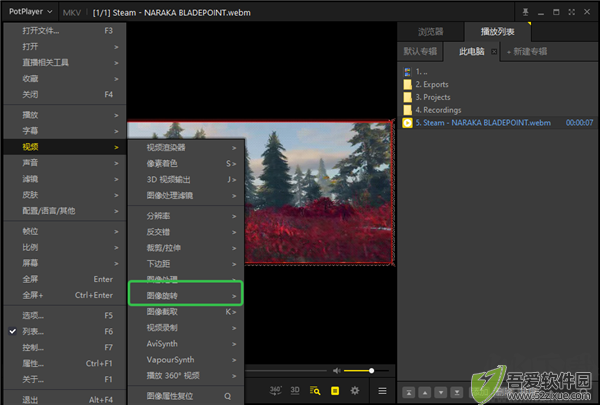The height and width of the screenshot is (405, 600).
Task: Expand the 配置/语言/其他 submenu
Action: pyautogui.click(x=65, y=211)
